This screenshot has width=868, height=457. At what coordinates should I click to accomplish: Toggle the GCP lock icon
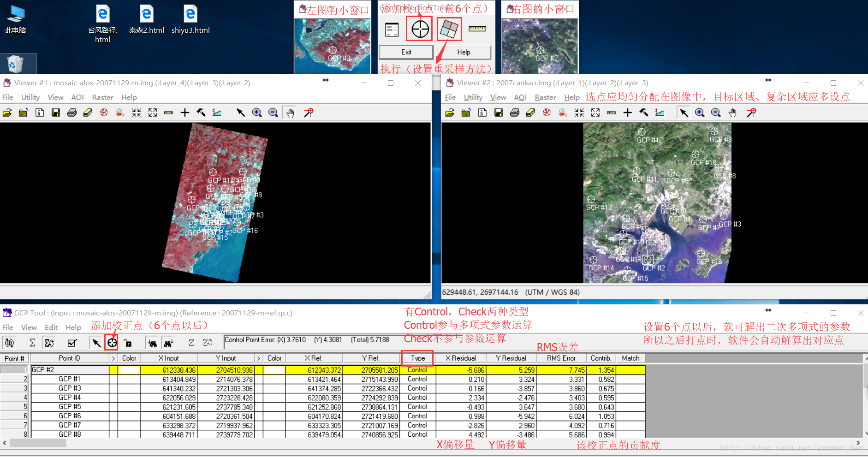click(x=128, y=343)
